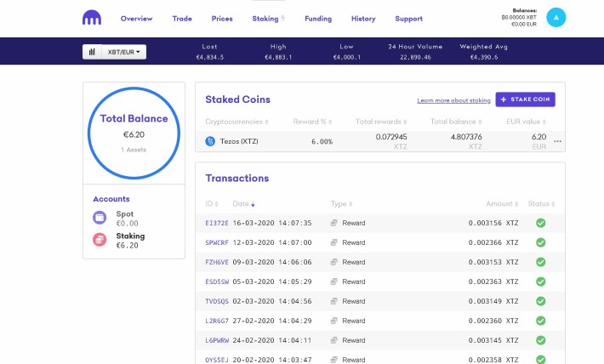Select the 0.003156 XTZ amount
The height and width of the screenshot is (364, 604).
tap(493, 223)
